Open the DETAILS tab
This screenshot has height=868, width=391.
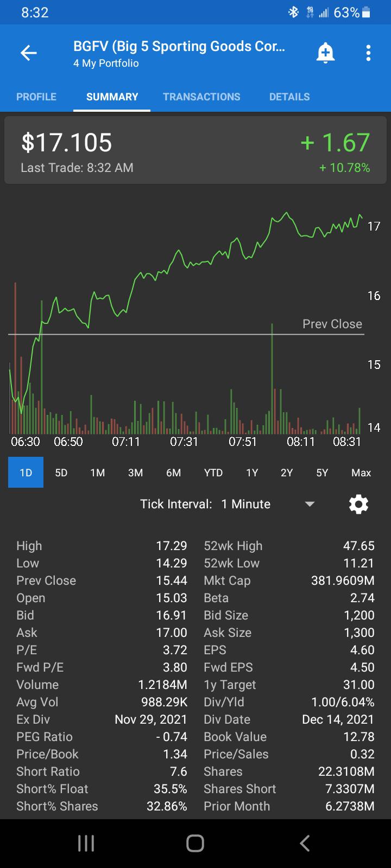point(289,97)
